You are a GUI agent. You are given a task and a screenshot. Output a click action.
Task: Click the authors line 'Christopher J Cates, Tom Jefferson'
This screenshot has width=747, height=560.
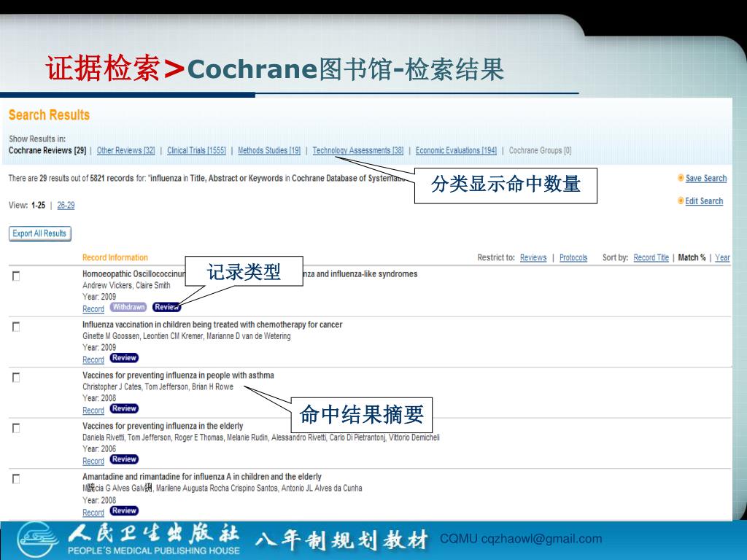158,386
